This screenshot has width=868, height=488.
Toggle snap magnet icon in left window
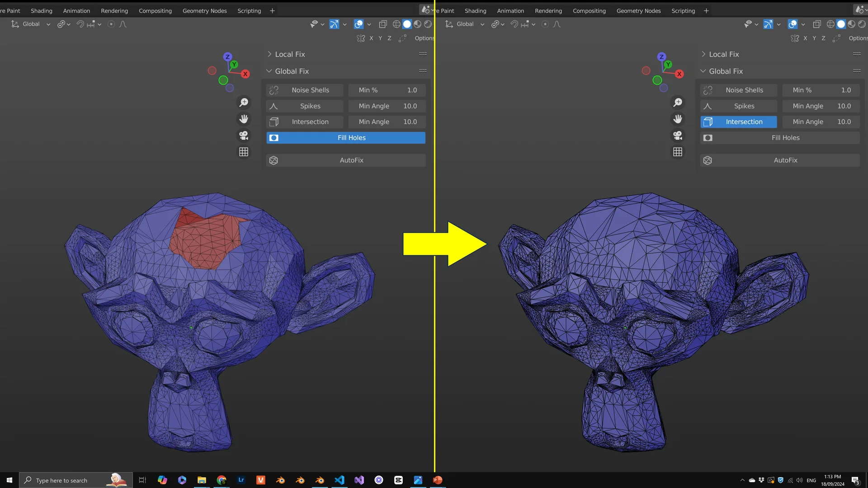click(80, 24)
